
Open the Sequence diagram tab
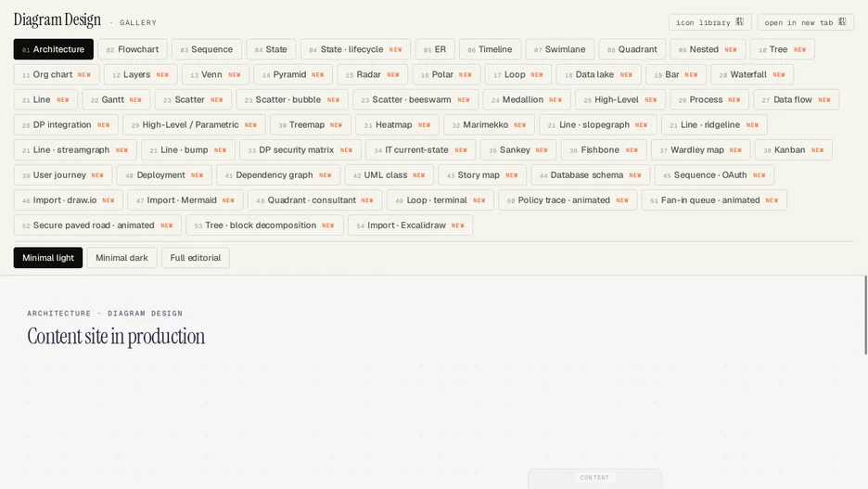(x=207, y=49)
